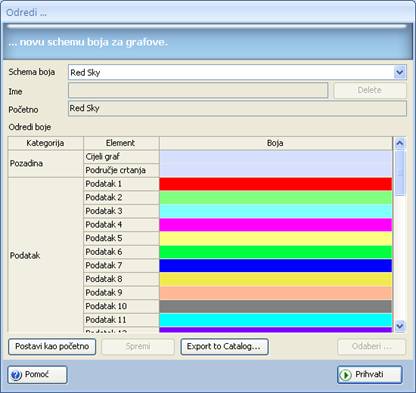Click the Delete button

(370, 90)
